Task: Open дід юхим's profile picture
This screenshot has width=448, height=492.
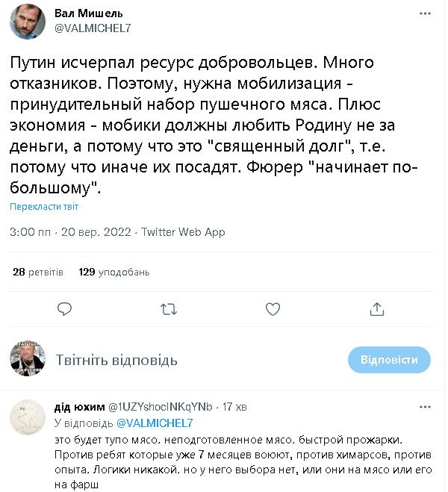Action: (x=28, y=417)
